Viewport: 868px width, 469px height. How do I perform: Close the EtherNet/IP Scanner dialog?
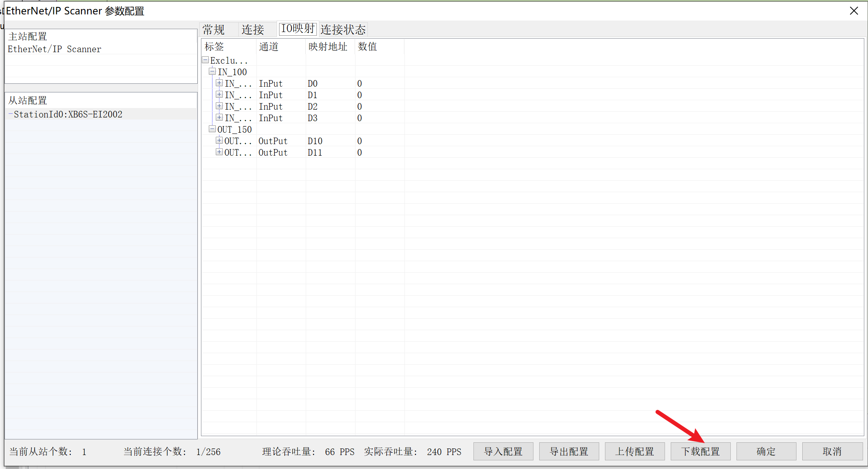[854, 11]
